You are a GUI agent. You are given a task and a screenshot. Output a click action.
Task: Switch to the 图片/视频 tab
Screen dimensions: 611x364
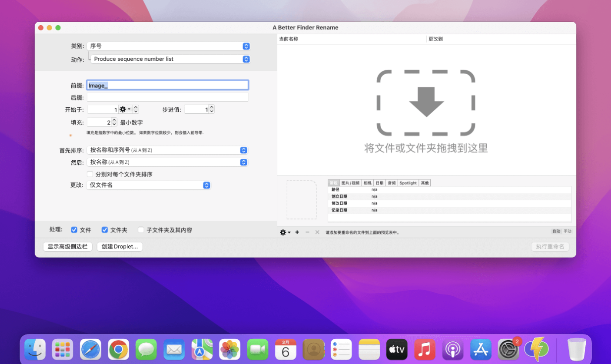[x=351, y=183]
